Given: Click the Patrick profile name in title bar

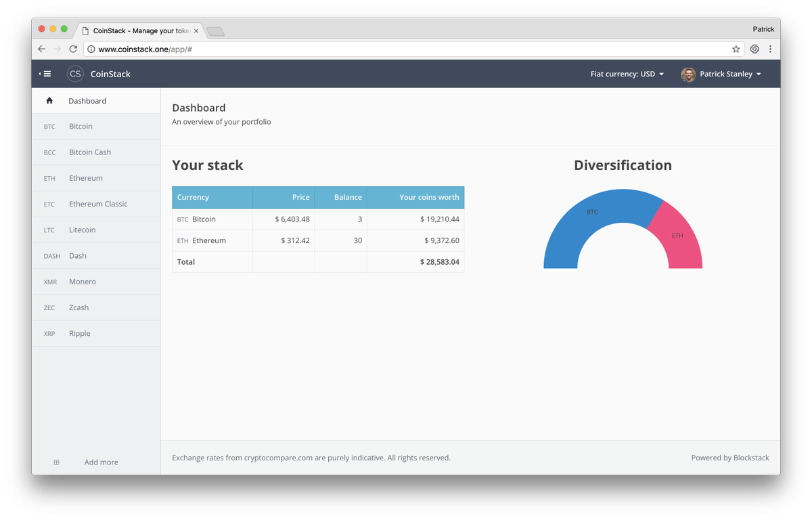Looking at the screenshot, I should 763,29.
